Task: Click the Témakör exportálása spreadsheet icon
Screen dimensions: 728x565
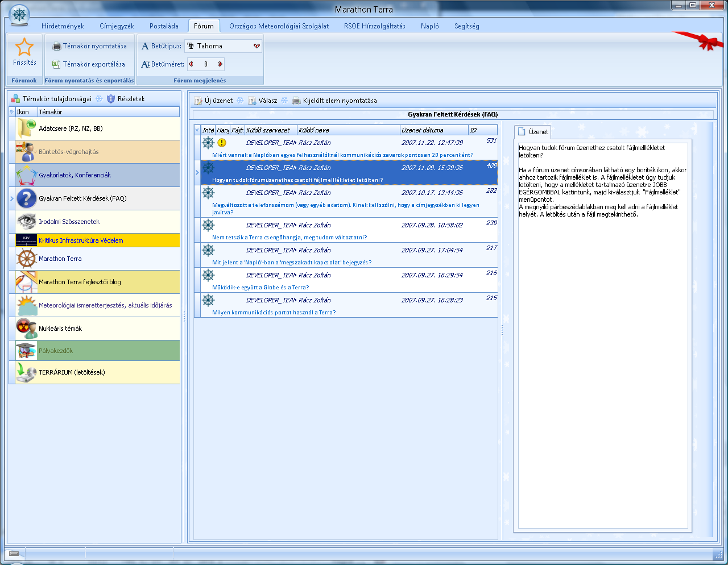Action: pyautogui.click(x=56, y=64)
